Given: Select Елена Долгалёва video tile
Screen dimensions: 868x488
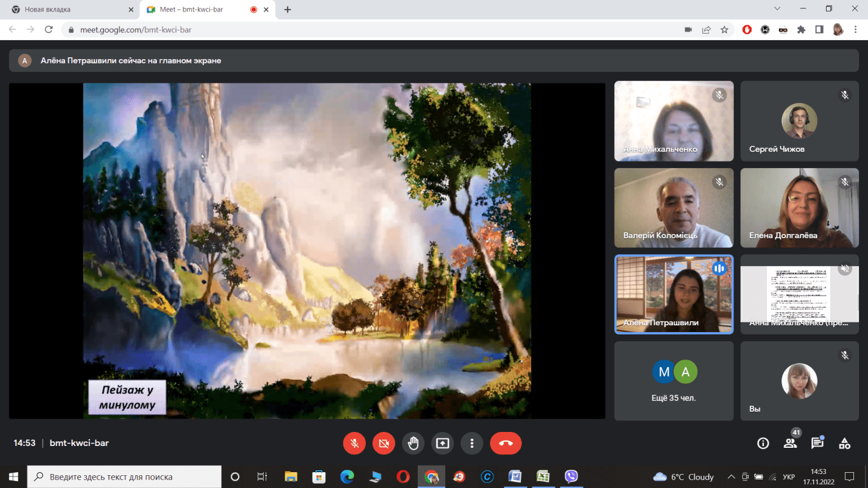Looking at the screenshot, I should coord(799,208).
